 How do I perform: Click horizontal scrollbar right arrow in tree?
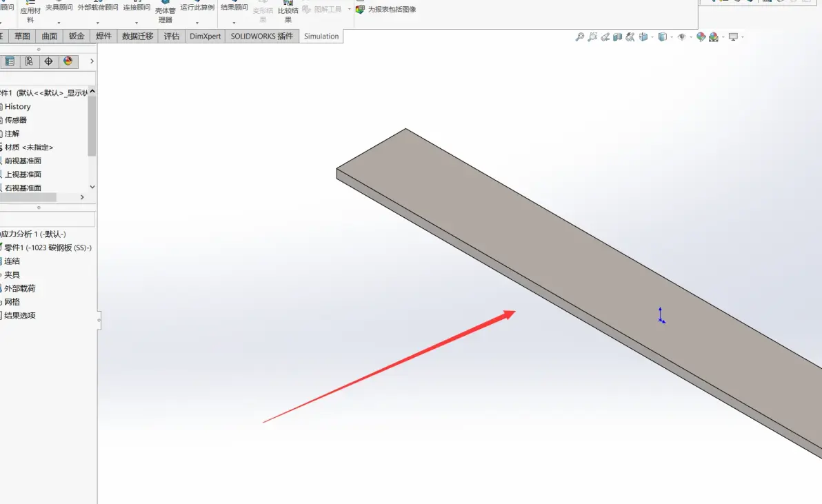point(82,197)
